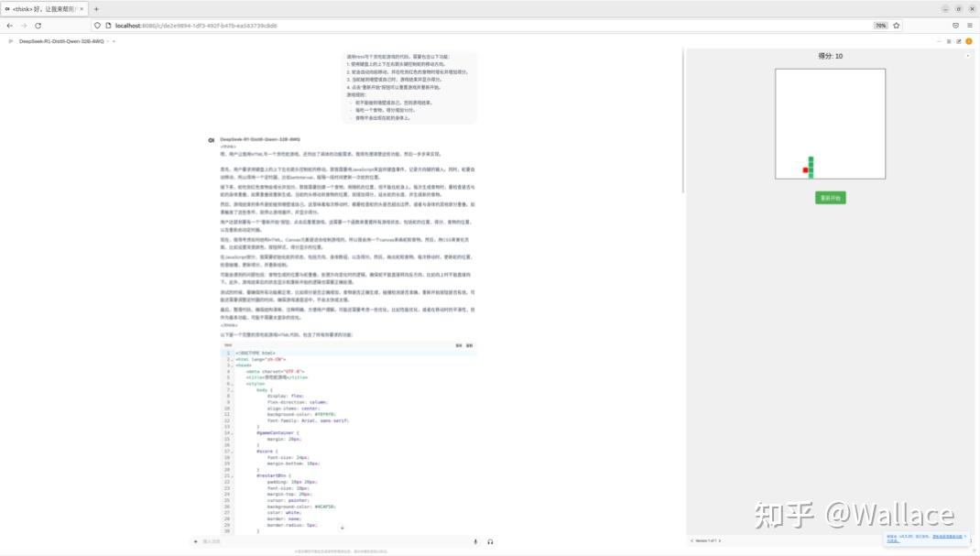Click code line 'display: flex;'
Viewport: 980px width, 556px height.
[x=285, y=396]
